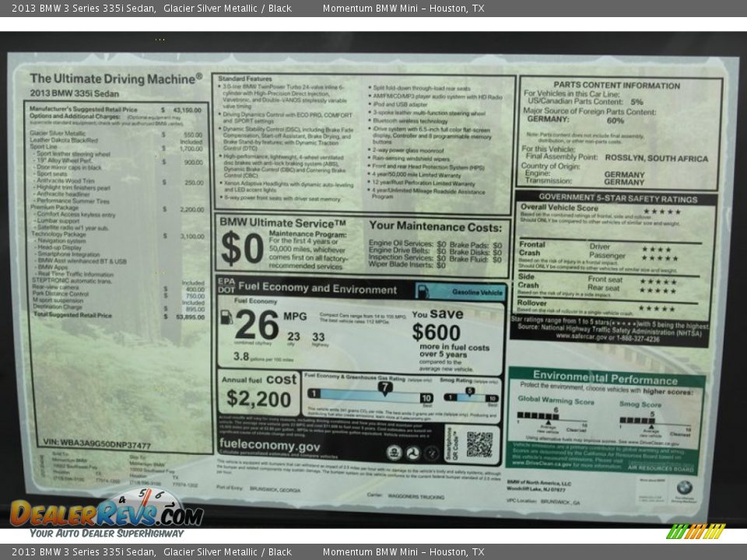Select the EPA leaf logo near fueleconomy.gov

394,453
